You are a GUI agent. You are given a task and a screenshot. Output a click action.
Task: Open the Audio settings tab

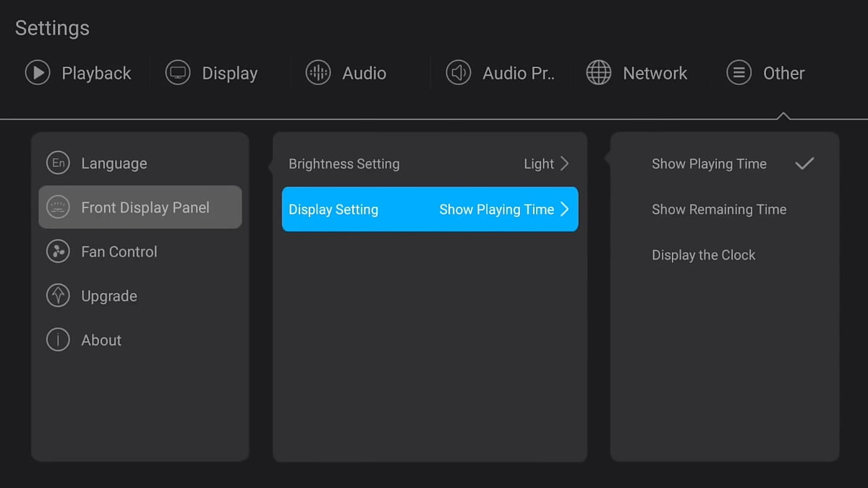coord(364,73)
